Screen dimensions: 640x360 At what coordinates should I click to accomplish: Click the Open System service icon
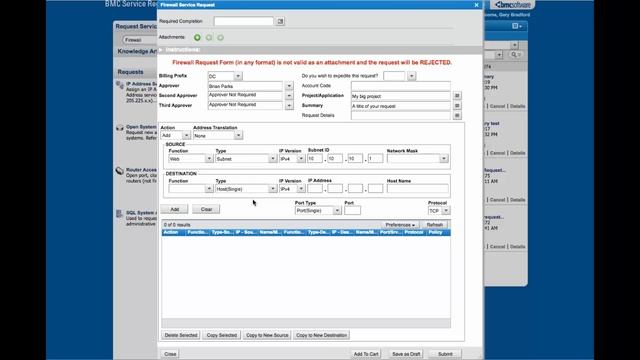(120, 128)
